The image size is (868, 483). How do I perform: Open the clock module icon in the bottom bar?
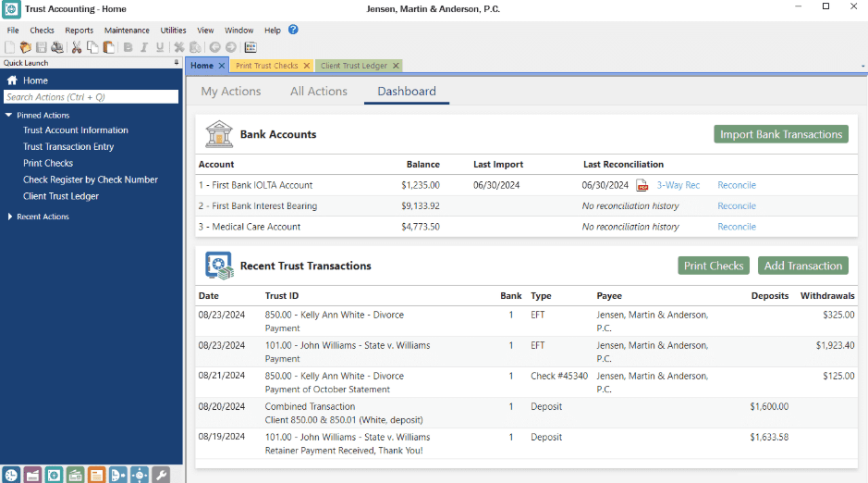click(11, 475)
